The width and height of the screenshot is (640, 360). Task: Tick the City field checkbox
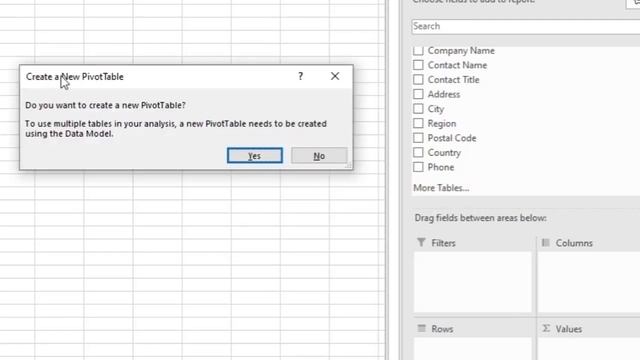pos(418,109)
